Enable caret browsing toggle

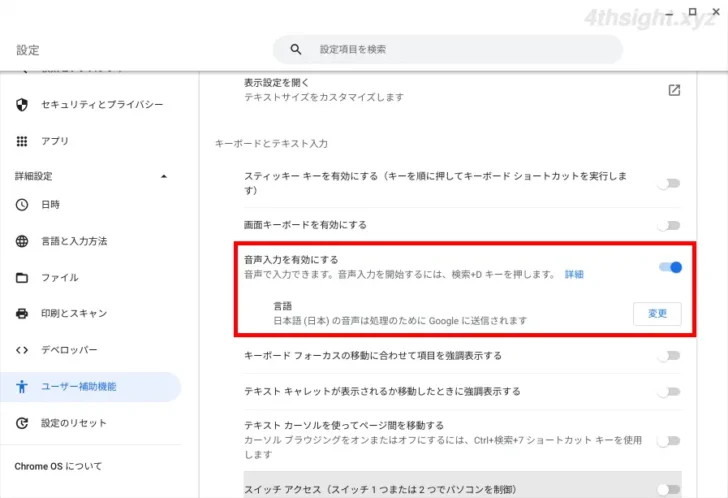coord(669,440)
